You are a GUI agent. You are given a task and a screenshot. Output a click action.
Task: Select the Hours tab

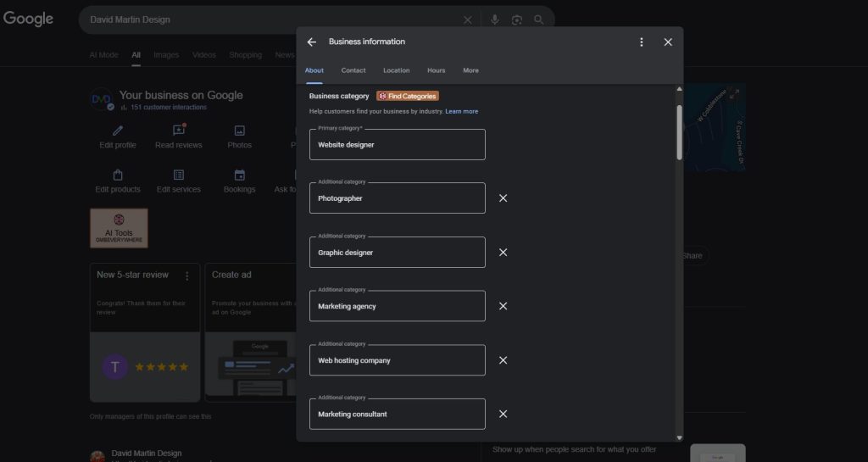pyautogui.click(x=437, y=70)
